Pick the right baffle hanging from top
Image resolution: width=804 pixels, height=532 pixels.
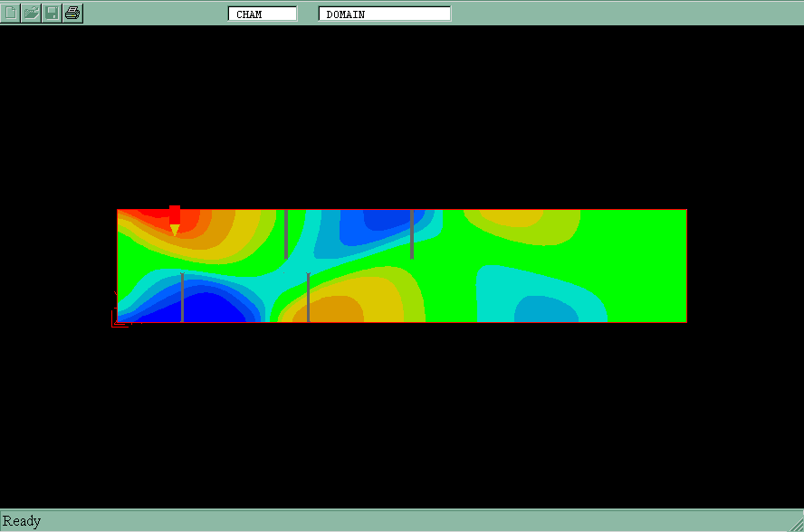point(412,234)
